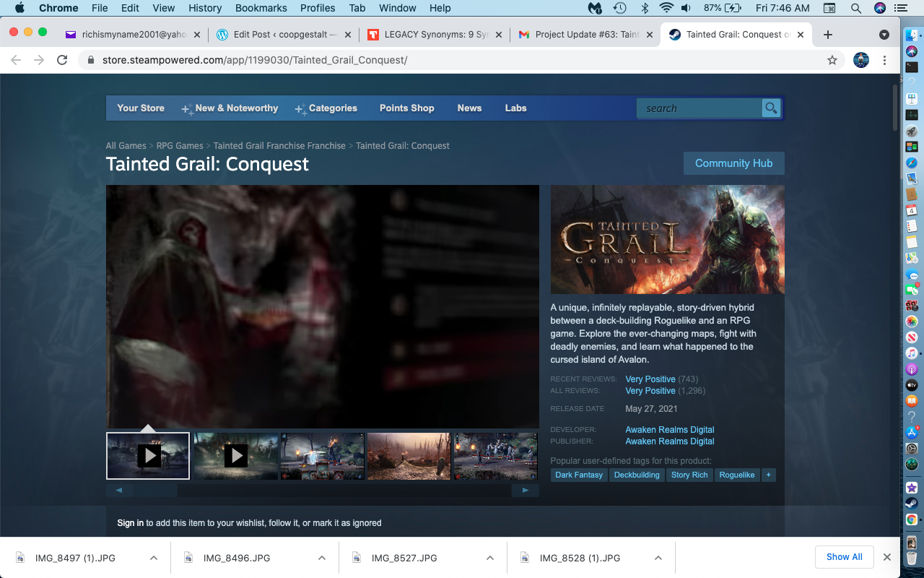This screenshot has width=924, height=578.
Task: Click the Steam search magnifier icon
Action: 771,108
